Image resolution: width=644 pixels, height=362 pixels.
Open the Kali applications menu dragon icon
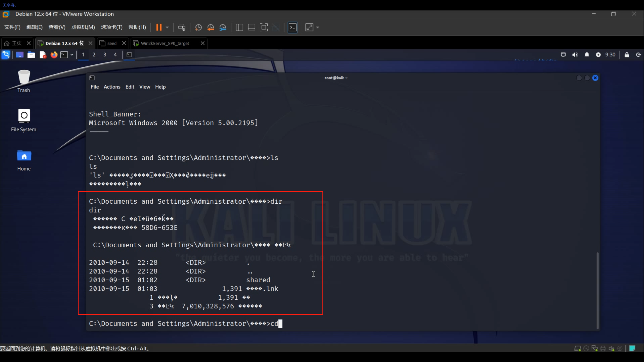tap(6, 55)
